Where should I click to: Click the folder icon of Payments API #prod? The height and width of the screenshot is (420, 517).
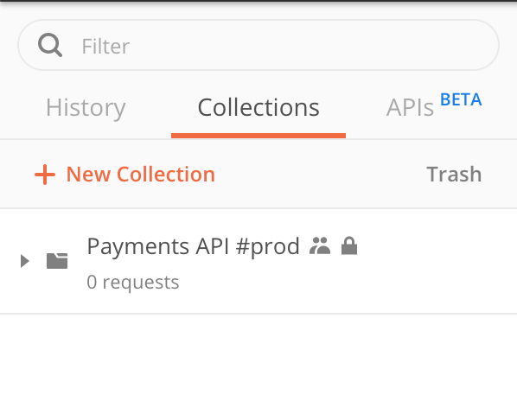(x=57, y=261)
